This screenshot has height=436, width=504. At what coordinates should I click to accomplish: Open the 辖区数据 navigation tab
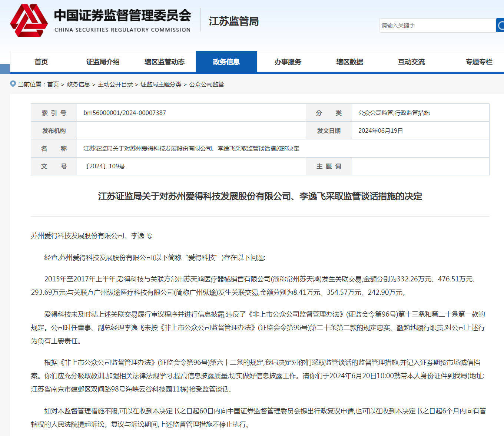click(349, 62)
